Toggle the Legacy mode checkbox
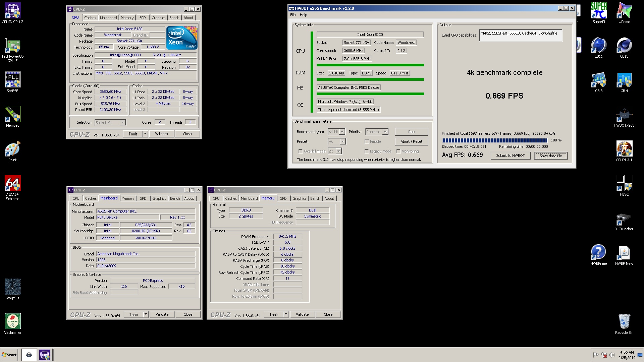 pyautogui.click(x=367, y=151)
